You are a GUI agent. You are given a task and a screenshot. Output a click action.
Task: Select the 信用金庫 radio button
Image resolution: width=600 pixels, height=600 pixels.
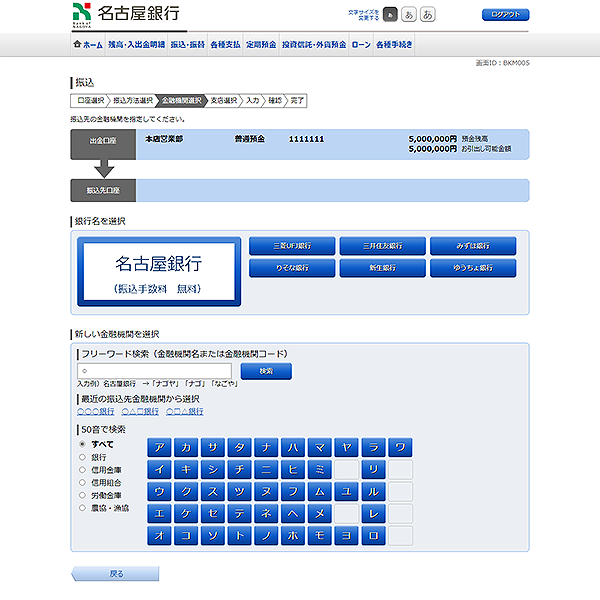82,470
